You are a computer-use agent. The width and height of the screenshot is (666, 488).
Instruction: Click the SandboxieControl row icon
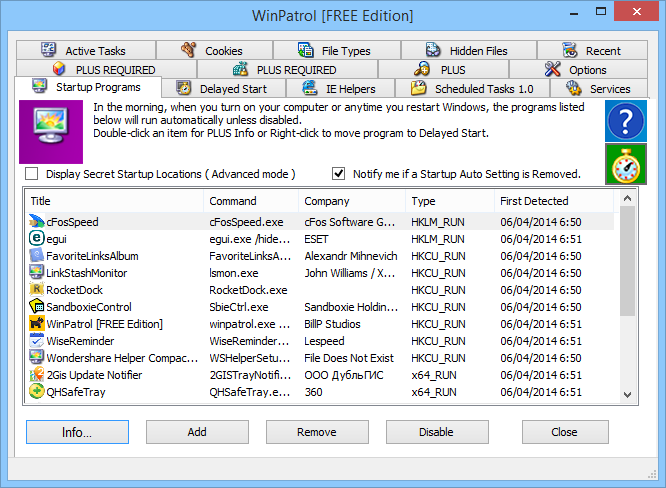tap(37, 306)
